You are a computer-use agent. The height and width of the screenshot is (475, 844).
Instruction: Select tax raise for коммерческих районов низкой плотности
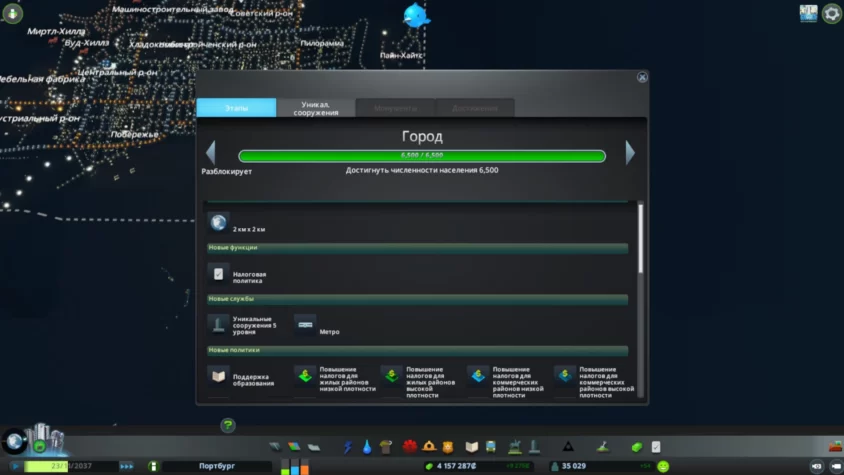pyautogui.click(x=506, y=382)
